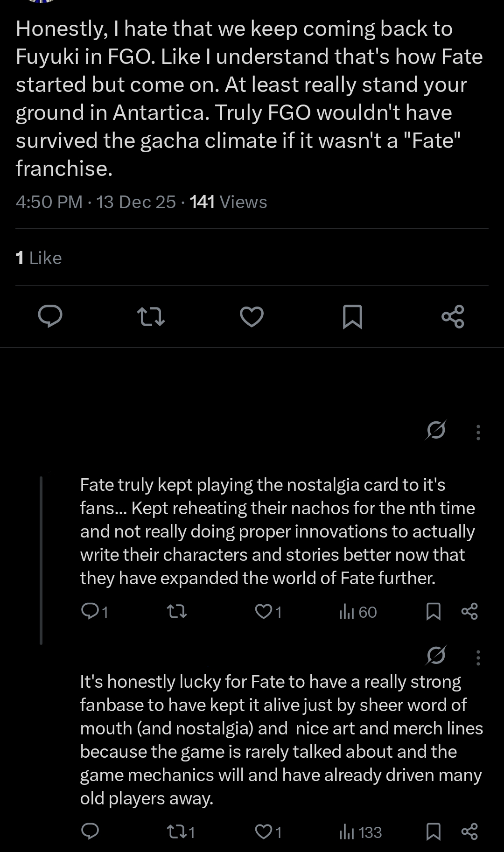Open the 4:50 PM post timestamp
Viewport: 504px width, 852px height.
tap(49, 202)
